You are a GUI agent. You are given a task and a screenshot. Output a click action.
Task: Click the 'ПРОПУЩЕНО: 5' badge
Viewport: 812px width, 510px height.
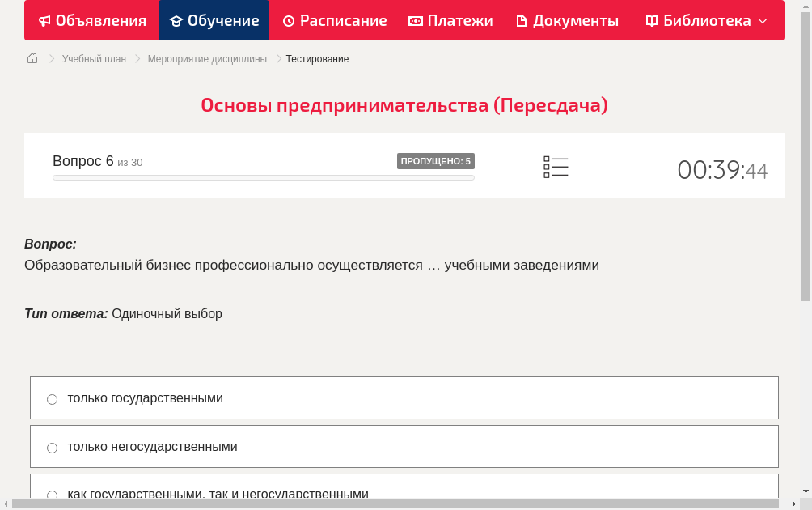pos(437,160)
